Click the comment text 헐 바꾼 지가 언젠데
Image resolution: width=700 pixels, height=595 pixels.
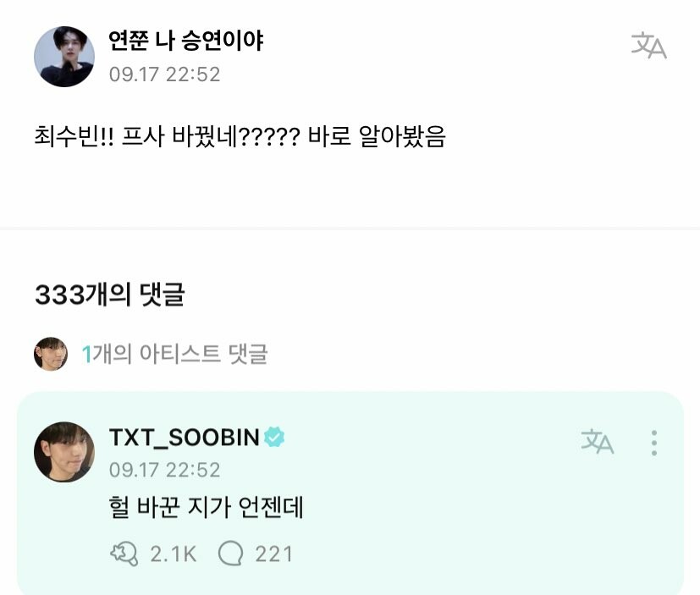click(x=207, y=508)
